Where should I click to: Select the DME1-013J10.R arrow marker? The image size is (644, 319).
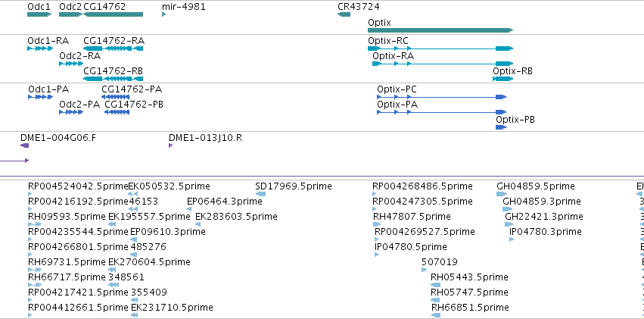click(x=170, y=145)
